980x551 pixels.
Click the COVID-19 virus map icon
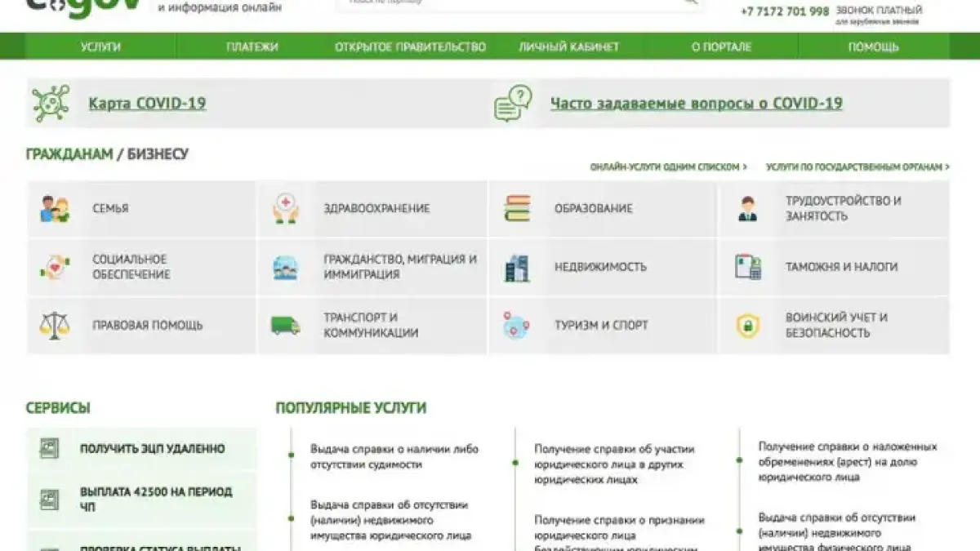point(51,104)
